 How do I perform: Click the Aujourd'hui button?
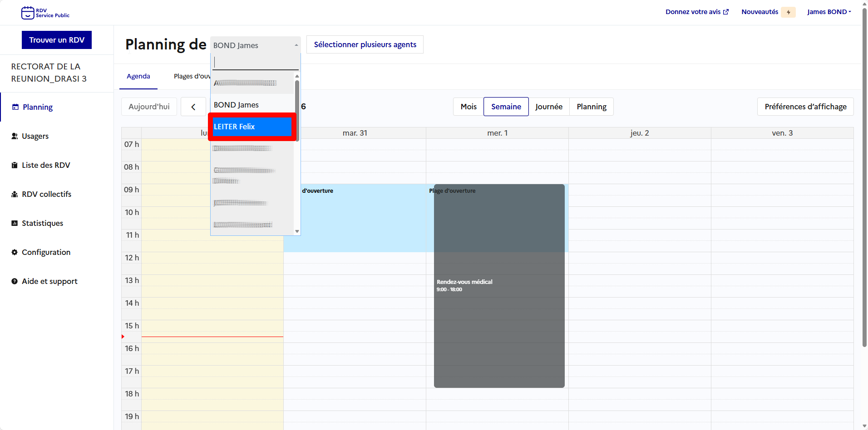coord(149,107)
